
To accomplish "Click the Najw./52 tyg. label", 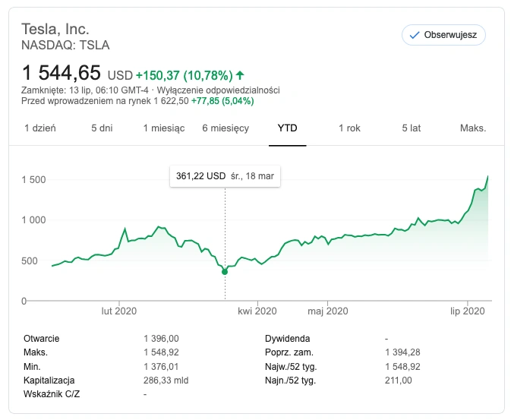I will coord(291,367).
